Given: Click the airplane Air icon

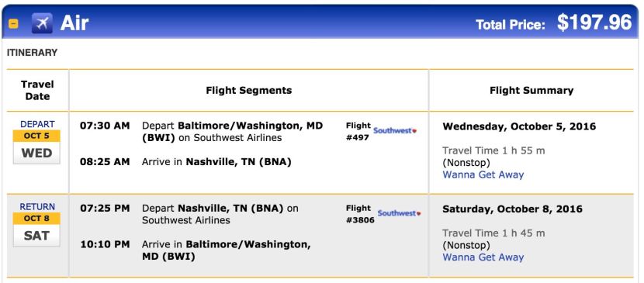Looking at the screenshot, I should [x=42, y=23].
